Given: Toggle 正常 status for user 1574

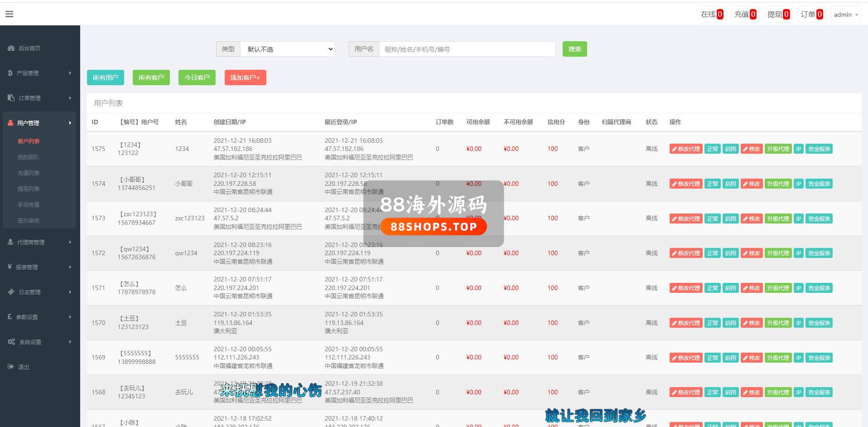Looking at the screenshot, I should pos(712,184).
